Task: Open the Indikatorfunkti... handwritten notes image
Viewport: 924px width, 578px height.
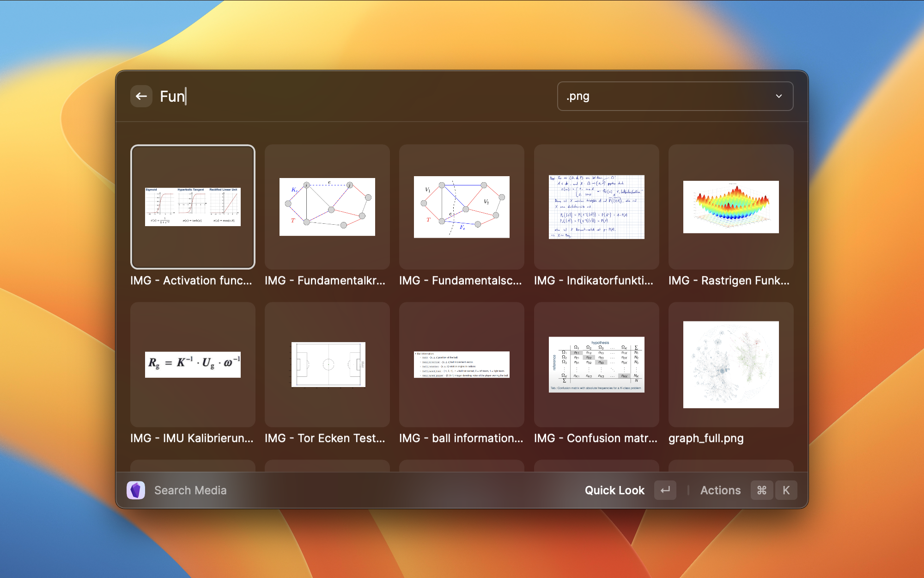Action: pos(596,207)
